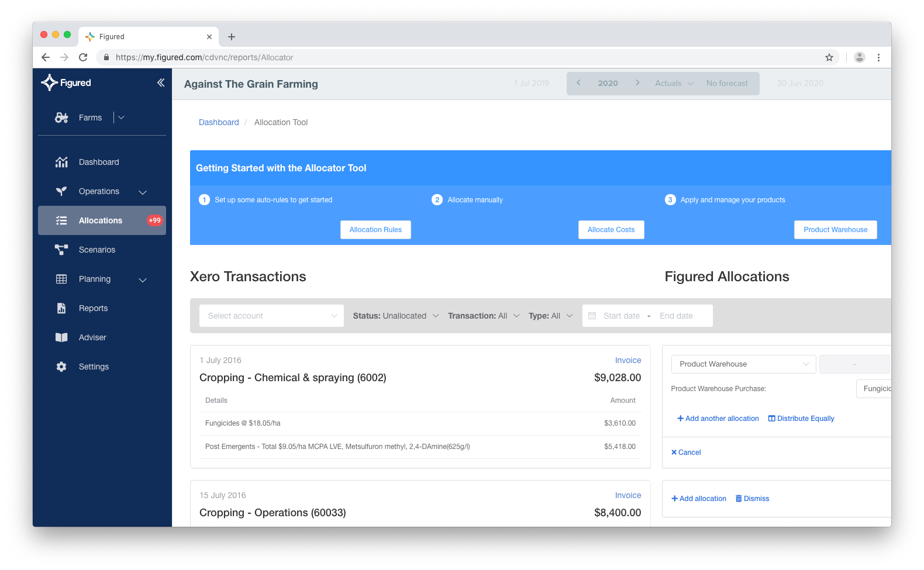Click the Figured logo in sidebar

tap(66, 82)
